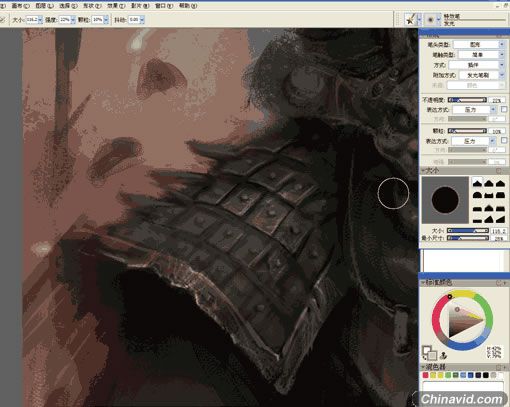This screenshot has width=510, height=407.
Task: Close the 大小 brush size panel
Action: pyautogui.click(x=499, y=171)
